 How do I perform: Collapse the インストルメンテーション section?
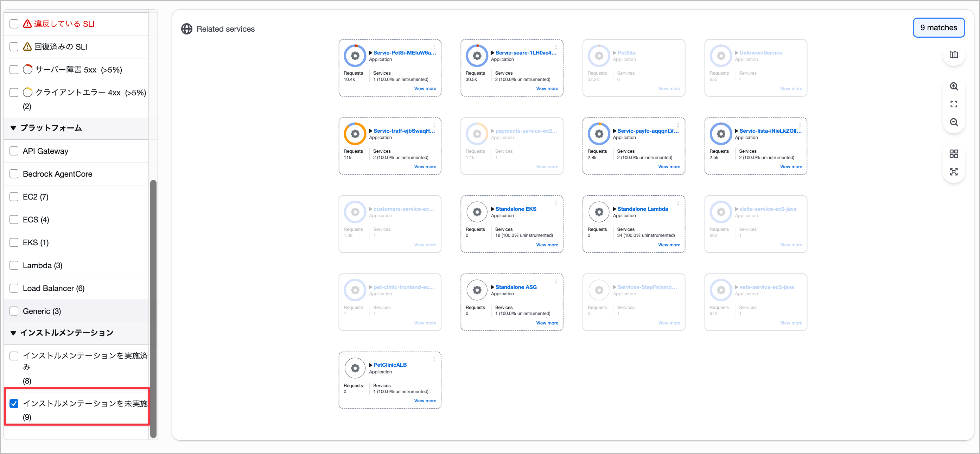click(x=13, y=333)
